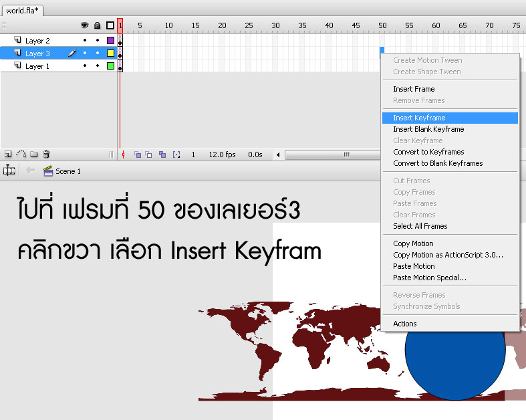Click Insert Layer Folder icon
The width and height of the screenshot is (526, 420).
tap(34, 154)
